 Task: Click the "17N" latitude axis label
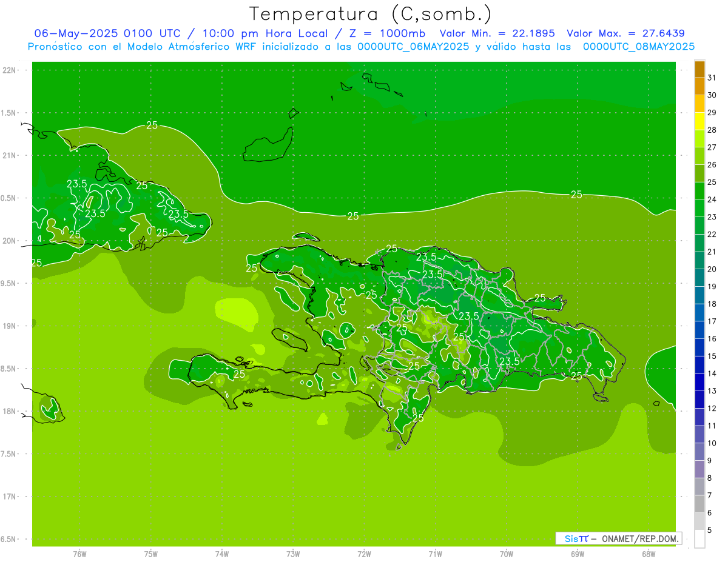[10, 497]
